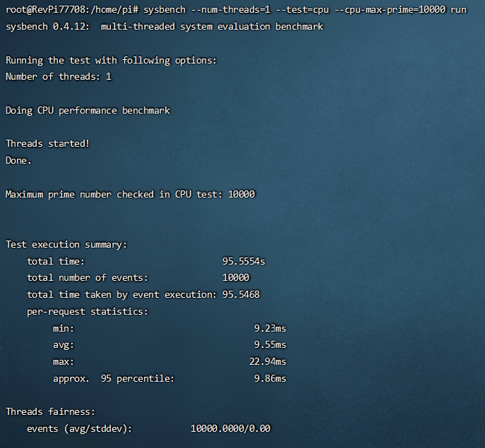The image size is (485, 448).
Task: Click the 'Number of threads: 1' line
Action: [x=59, y=76]
